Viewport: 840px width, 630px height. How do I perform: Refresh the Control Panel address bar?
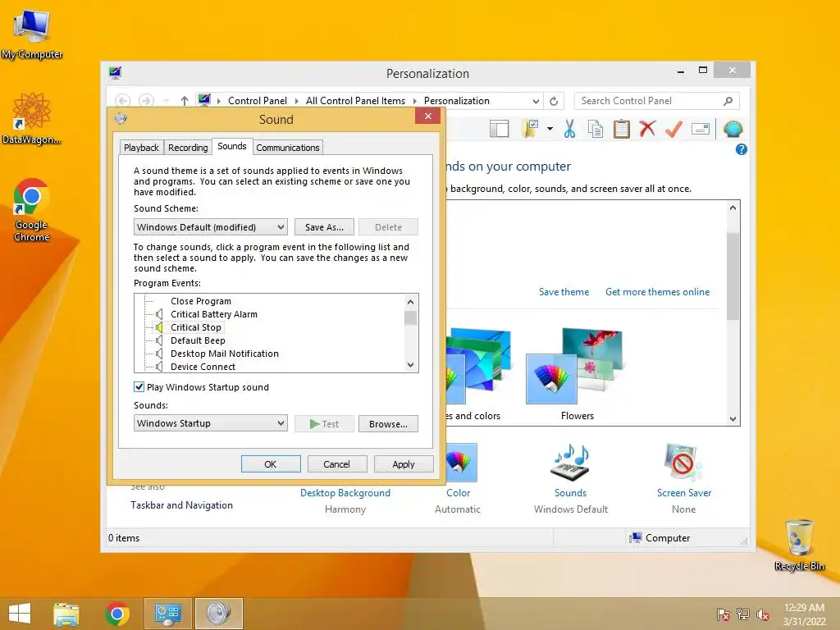tap(554, 101)
